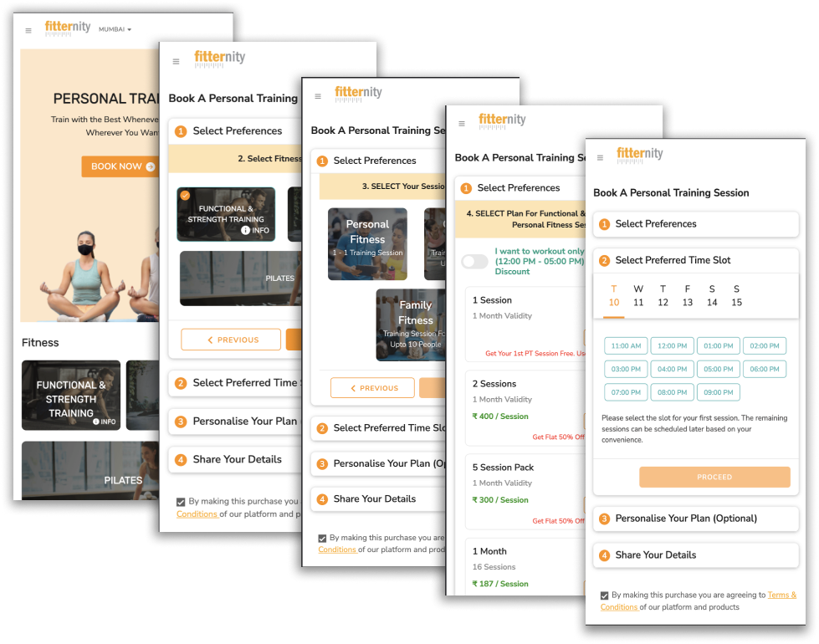Expand Select Preferred Time on Select Fitness screen
The height and width of the screenshot is (644, 819).
[x=235, y=383]
